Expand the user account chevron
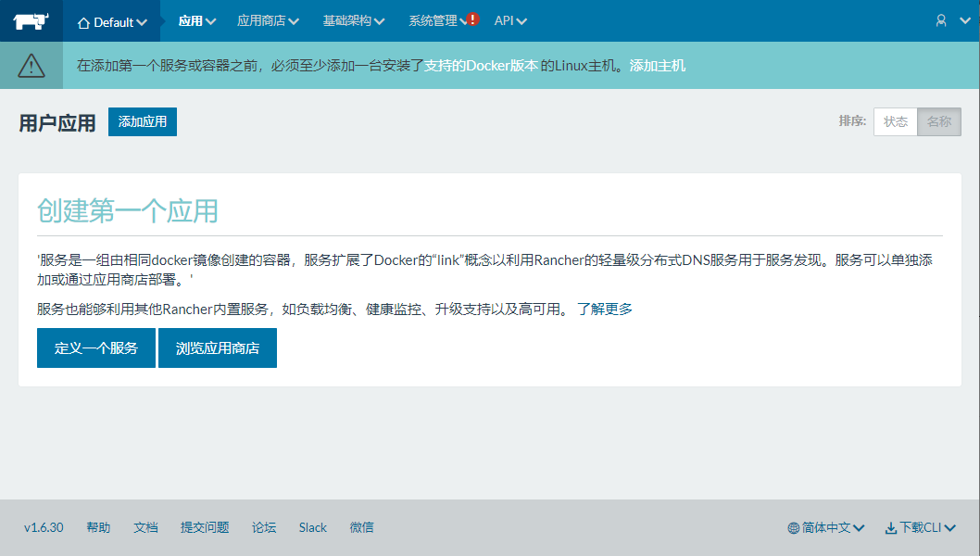The image size is (980, 556). click(x=965, y=20)
